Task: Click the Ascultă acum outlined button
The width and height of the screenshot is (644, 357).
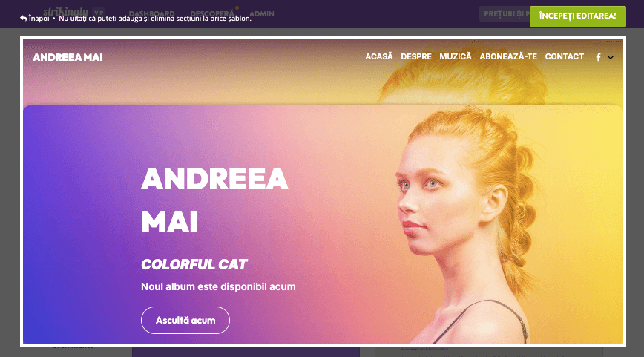Action: (185, 320)
